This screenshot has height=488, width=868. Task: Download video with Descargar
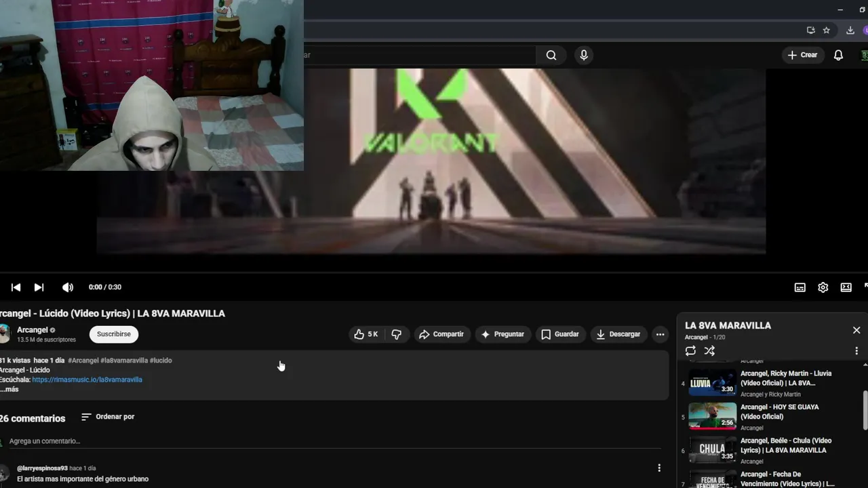pyautogui.click(x=618, y=334)
